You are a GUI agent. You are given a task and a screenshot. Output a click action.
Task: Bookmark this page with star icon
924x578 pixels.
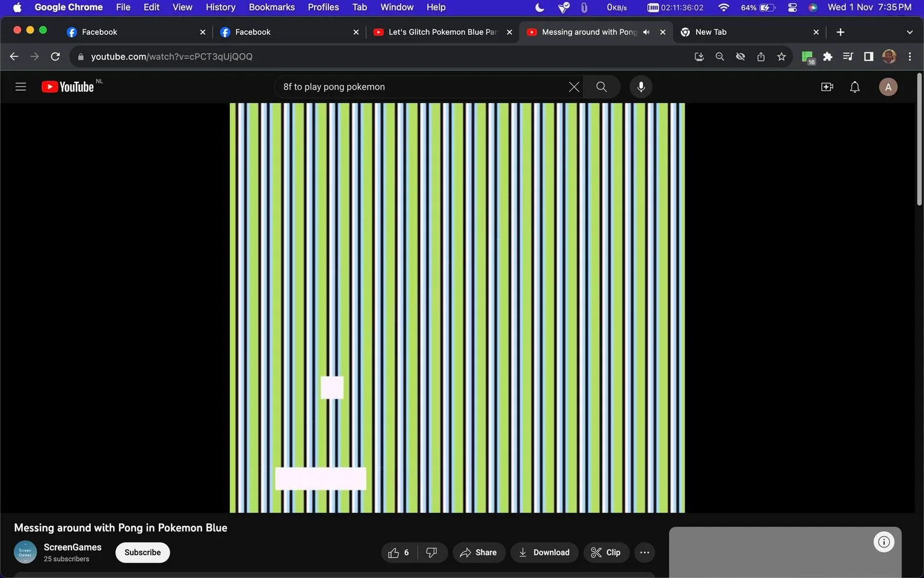click(781, 57)
